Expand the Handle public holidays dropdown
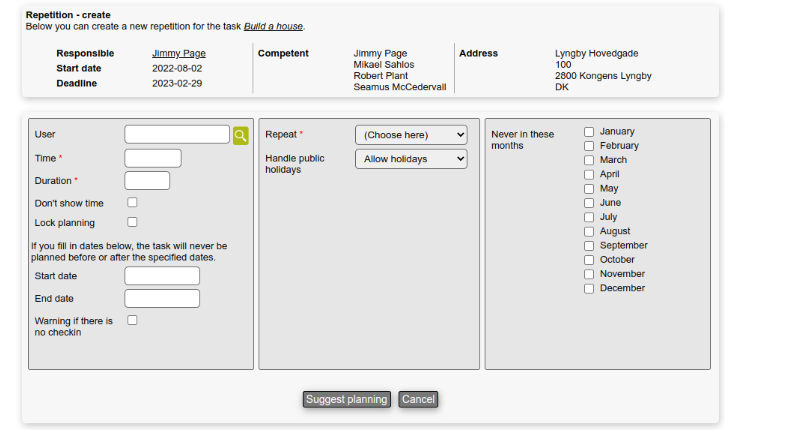The height and width of the screenshot is (434, 805). 411,159
